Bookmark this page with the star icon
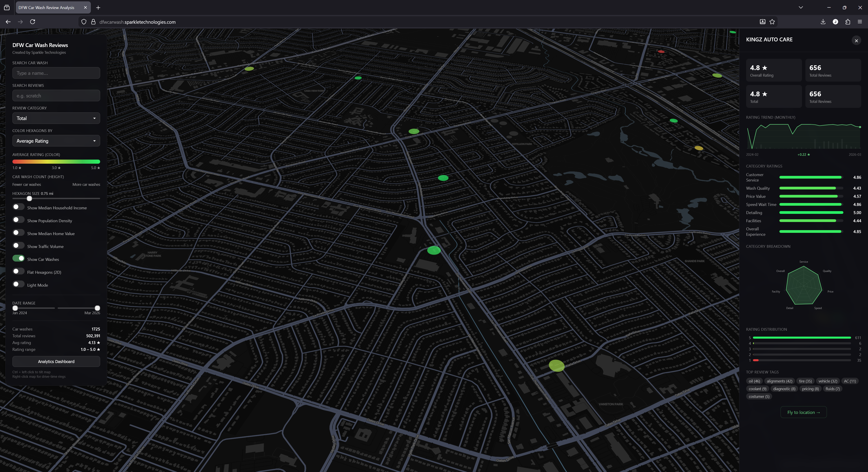The height and width of the screenshot is (472, 868). click(x=772, y=22)
